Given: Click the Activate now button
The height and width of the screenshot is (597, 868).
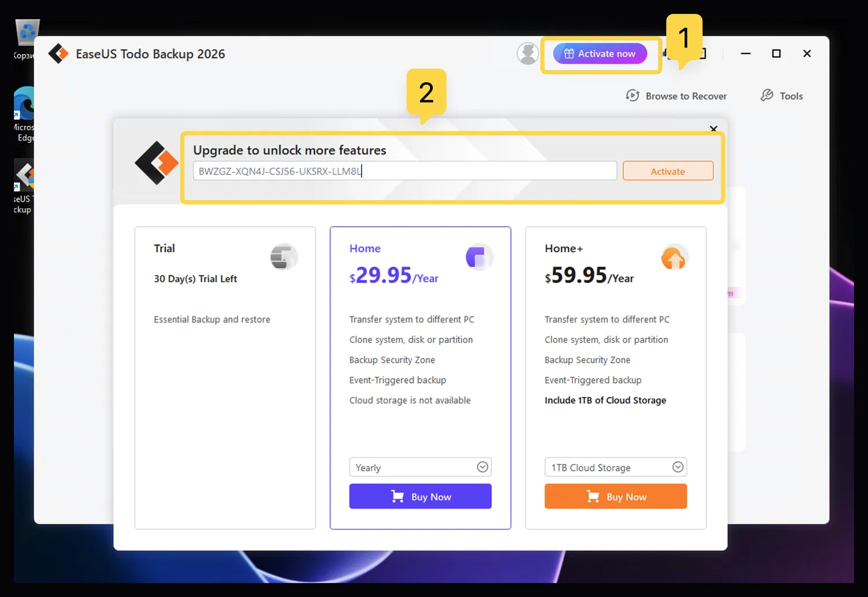Looking at the screenshot, I should tap(600, 54).
